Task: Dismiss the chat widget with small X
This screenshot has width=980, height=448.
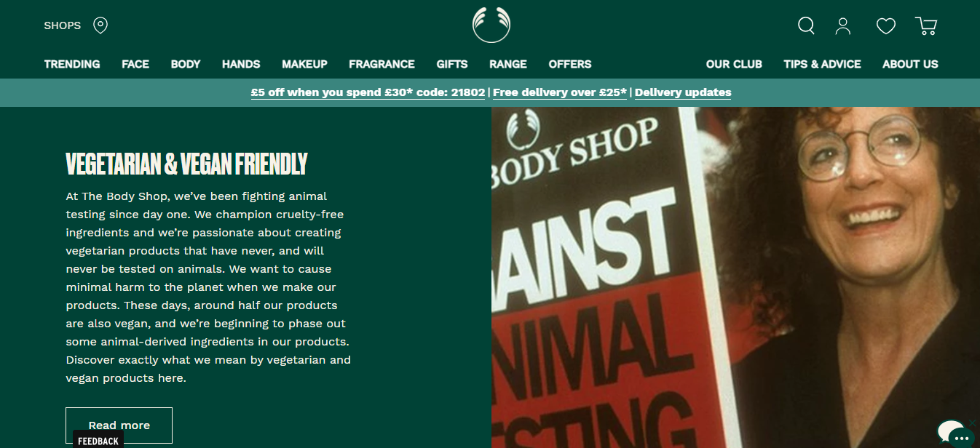Action: (973, 423)
